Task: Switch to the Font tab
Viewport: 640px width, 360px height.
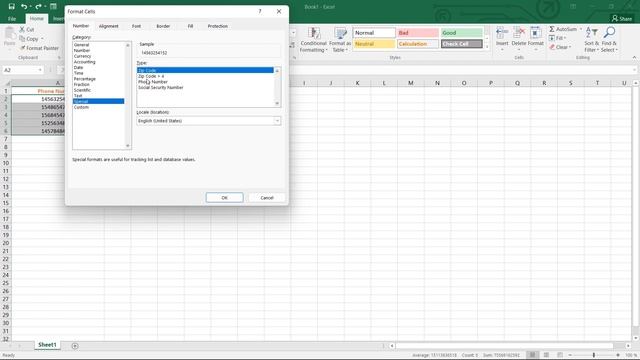Action: tap(136, 26)
